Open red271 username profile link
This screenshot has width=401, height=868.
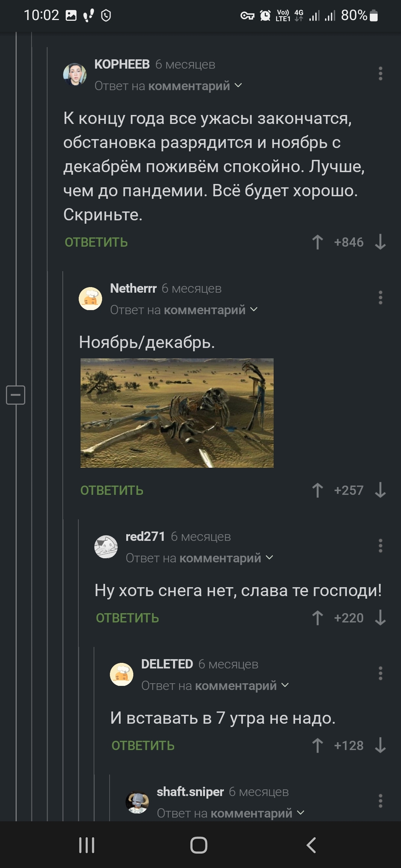[145, 537]
